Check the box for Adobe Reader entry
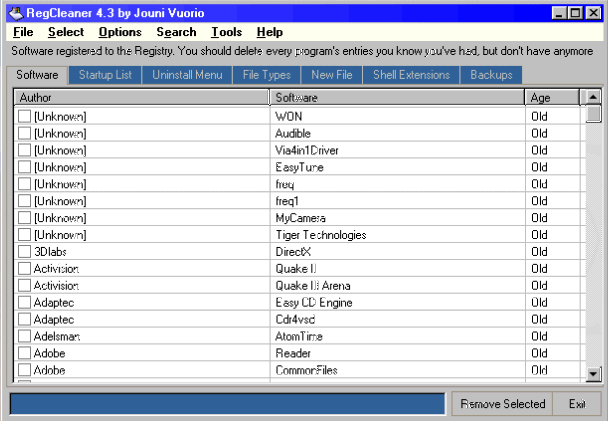608x421 pixels. point(24,353)
